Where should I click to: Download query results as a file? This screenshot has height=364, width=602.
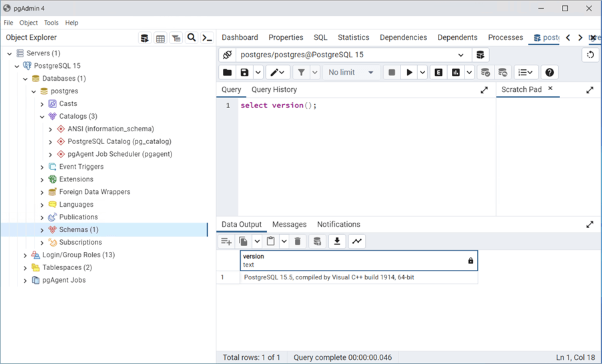(x=337, y=241)
